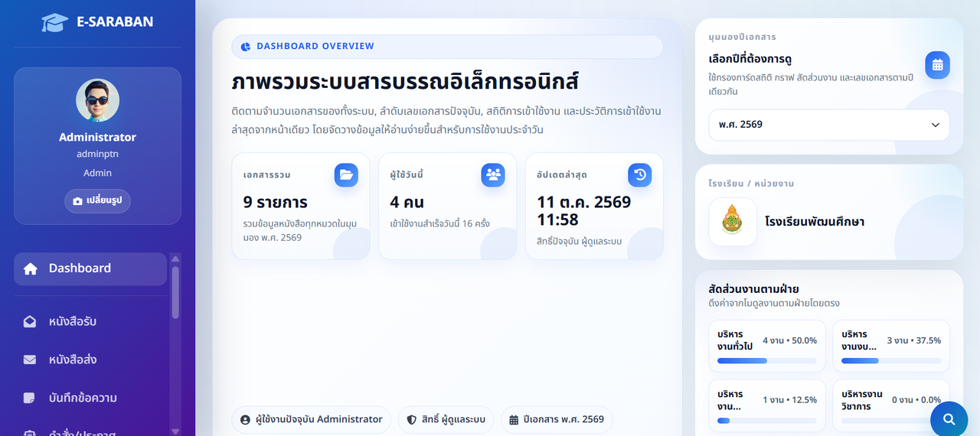Click the school emblem logo thumbnail
The image size is (980, 436).
[x=733, y=222]
